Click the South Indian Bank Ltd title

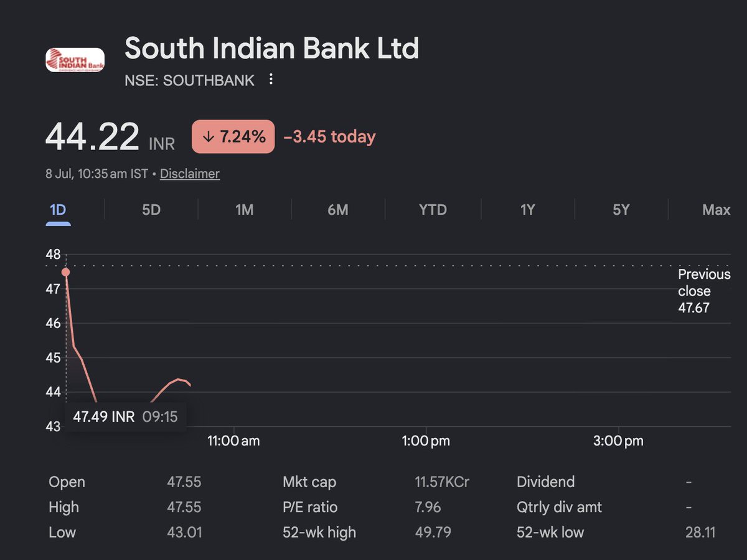pos(272,49)
